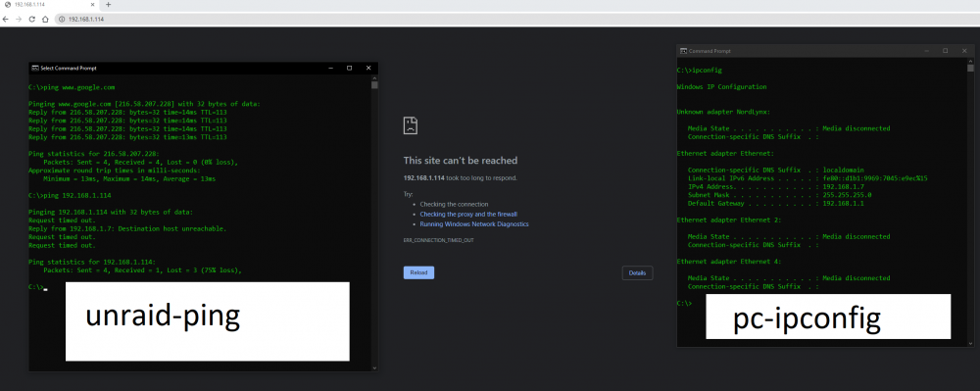Minimize the Select Command Prompt window
Screen dimensions: 980x391
330,68
